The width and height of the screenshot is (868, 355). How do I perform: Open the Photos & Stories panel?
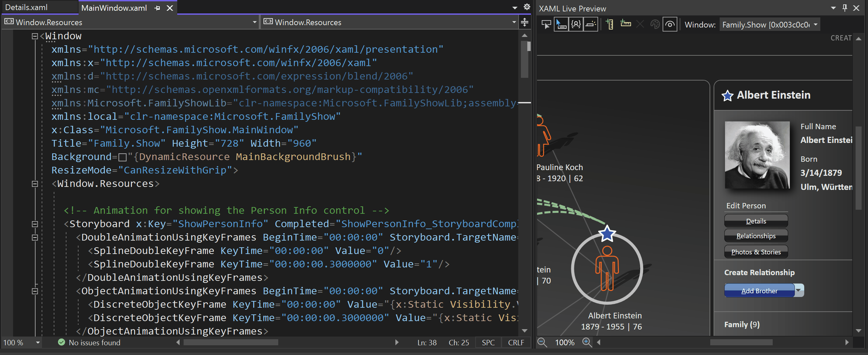click(756, 252)
